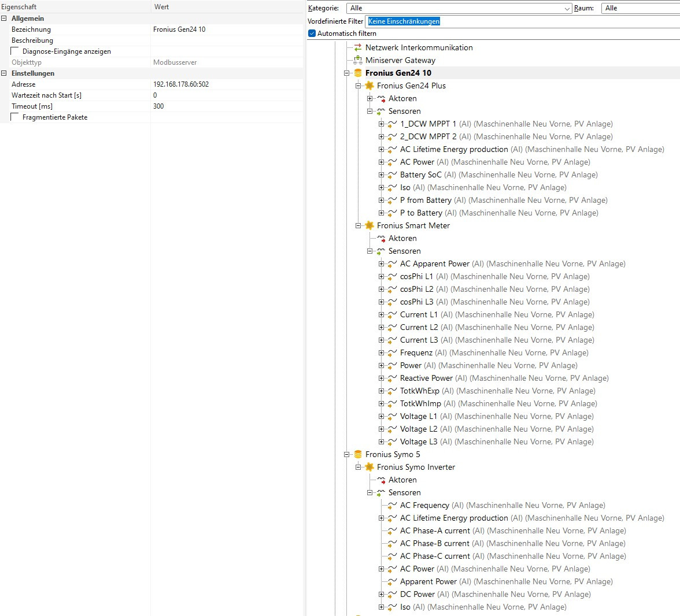Click the Miniserver Gateway icon
The image size is (680, 616).
[358, 60]
